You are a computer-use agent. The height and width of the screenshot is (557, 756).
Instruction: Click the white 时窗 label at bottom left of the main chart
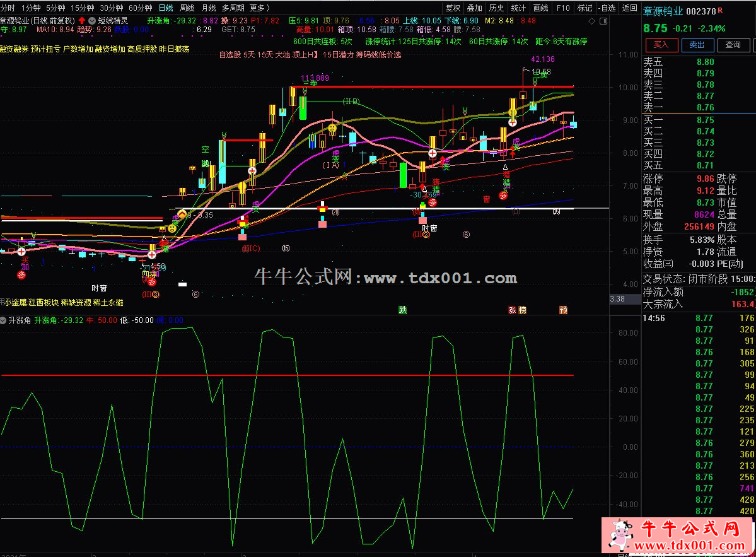point(99,288)
